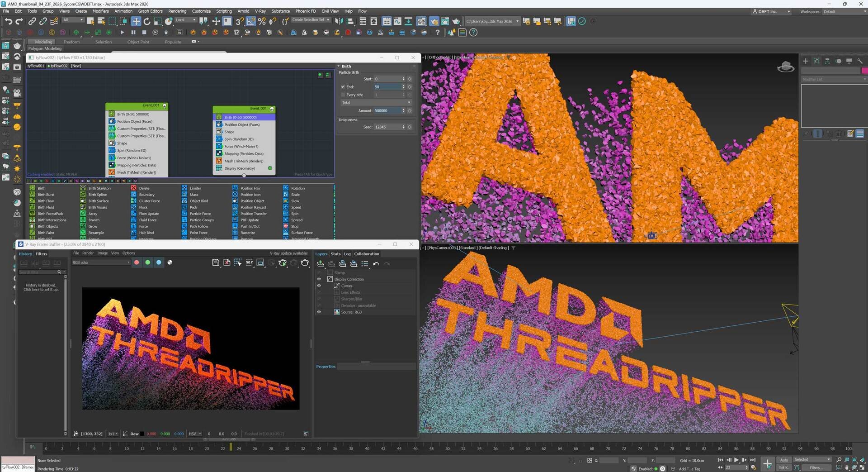
Task: Click the green channel swatch in VFB
Action: 147,262
